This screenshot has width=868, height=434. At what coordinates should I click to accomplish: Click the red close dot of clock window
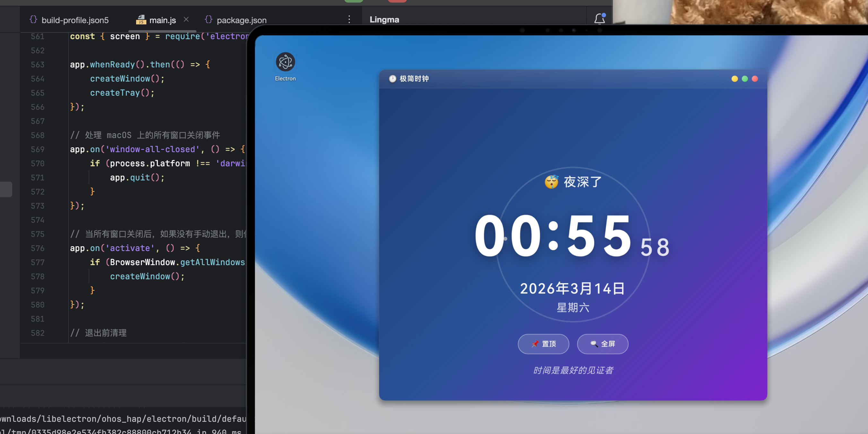(x=755, y=79)
